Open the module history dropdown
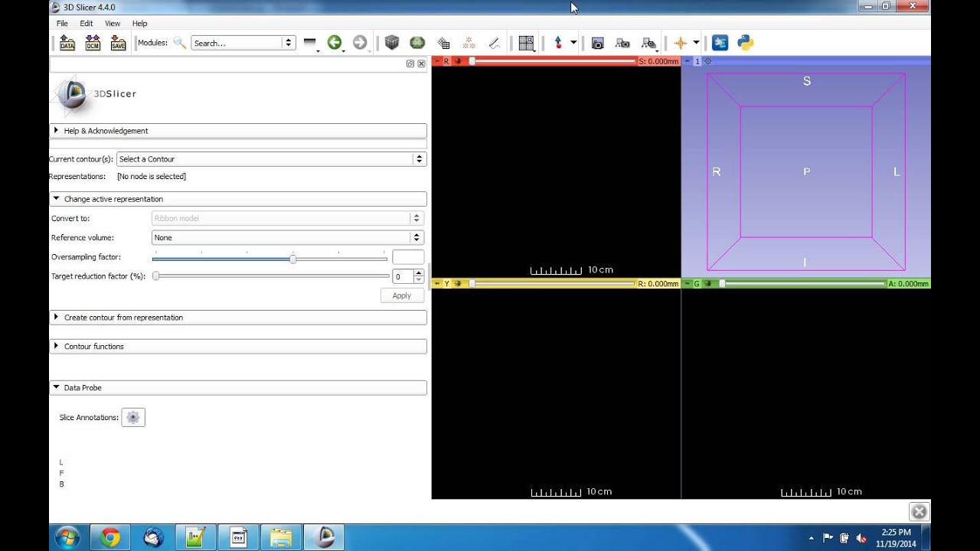980x551 pixels. pyautogui.click(x=309, y=43)
